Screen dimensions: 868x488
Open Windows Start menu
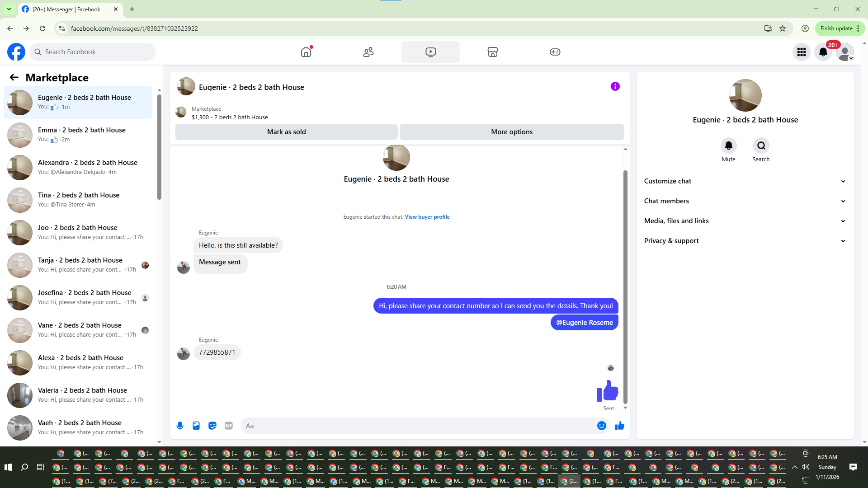[x=8, y=467]
